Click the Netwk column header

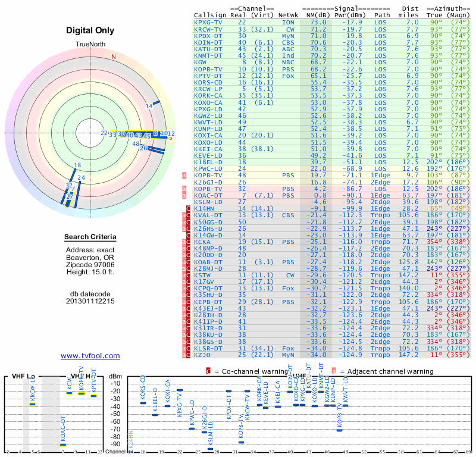(x=289, y=15)
